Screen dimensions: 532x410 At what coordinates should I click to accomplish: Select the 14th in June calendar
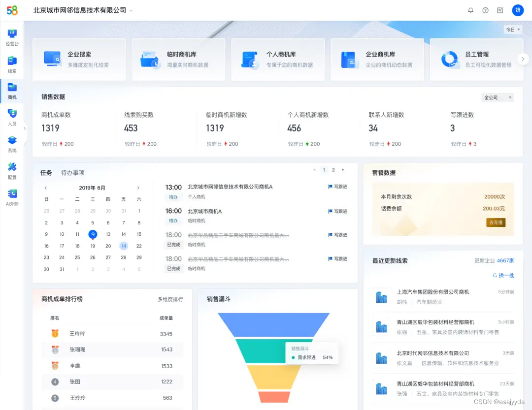tap(124, 246)
